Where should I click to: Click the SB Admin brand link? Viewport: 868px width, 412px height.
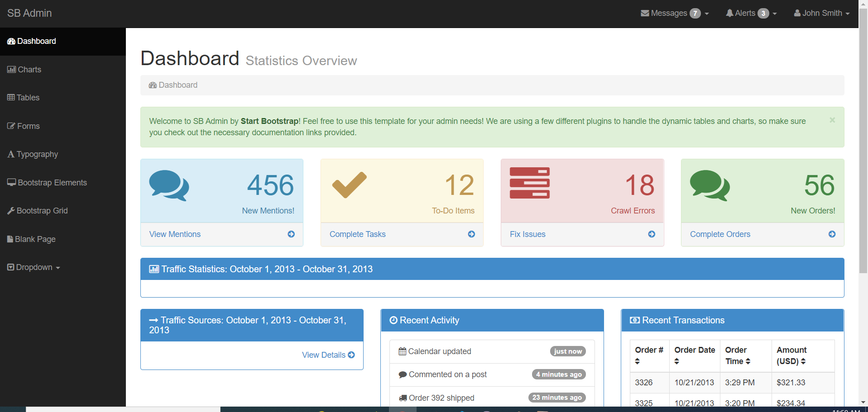[29, 14]
